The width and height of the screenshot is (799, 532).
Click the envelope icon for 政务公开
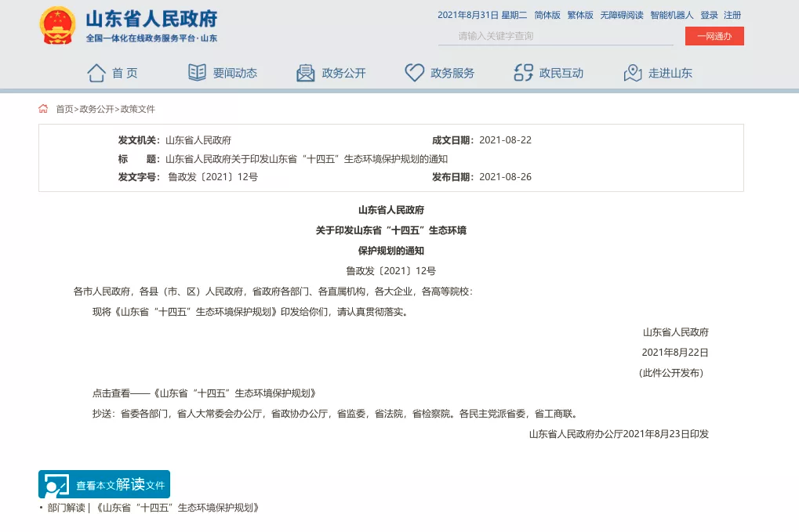tap(305, 74)
